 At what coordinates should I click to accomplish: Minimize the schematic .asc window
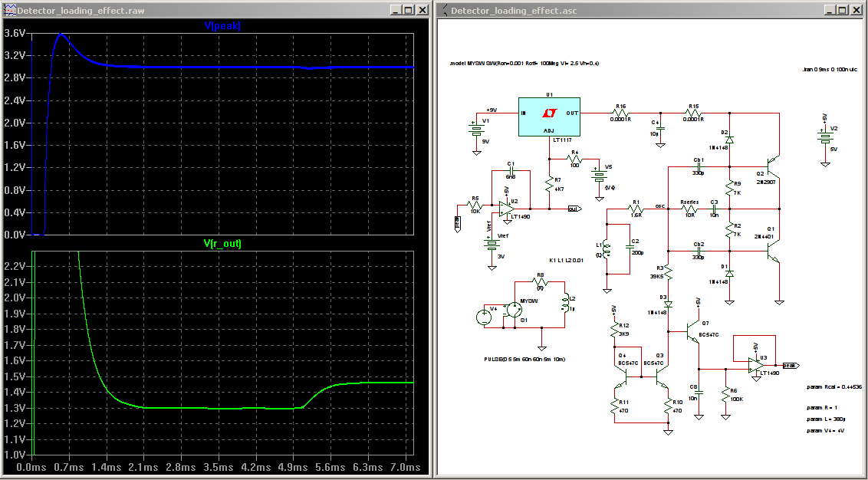(x=830, y=10)
